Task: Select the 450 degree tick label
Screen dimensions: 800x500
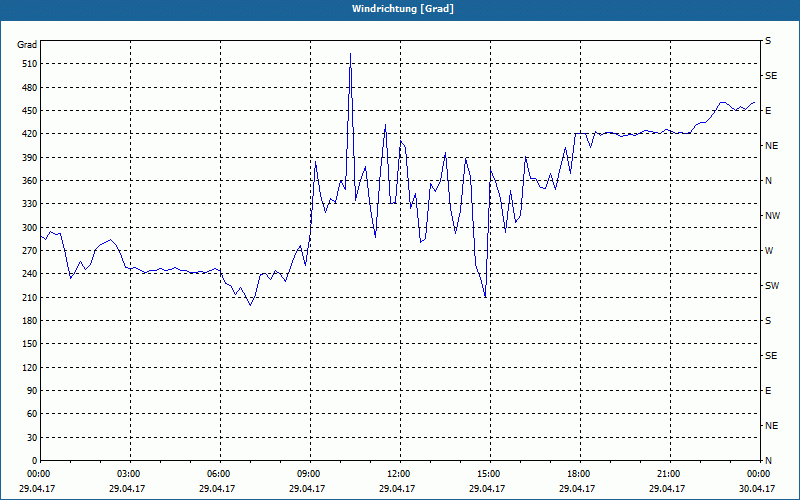Action: click(29, 111)
